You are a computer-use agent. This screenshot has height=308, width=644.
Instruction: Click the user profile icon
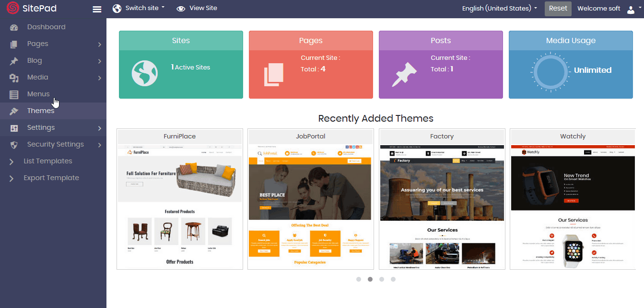631,9
